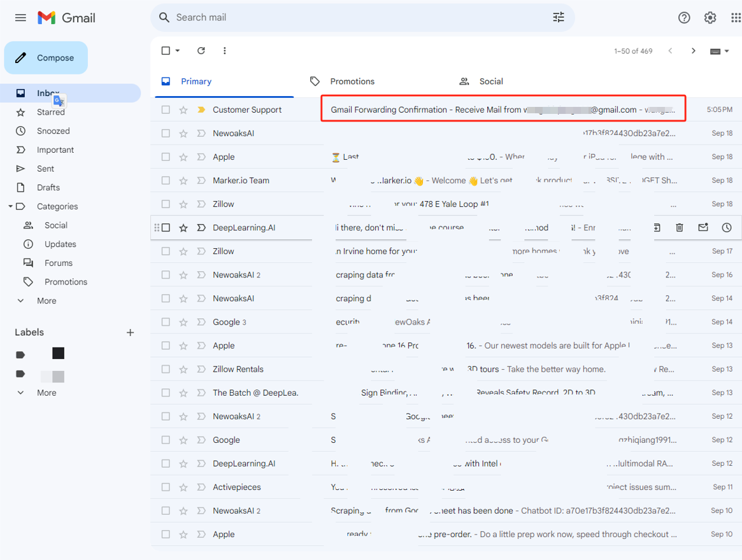The image size is (742, 560).
Task: Delete the hovered DeepLearning.AI email
Action: point(680,228)
